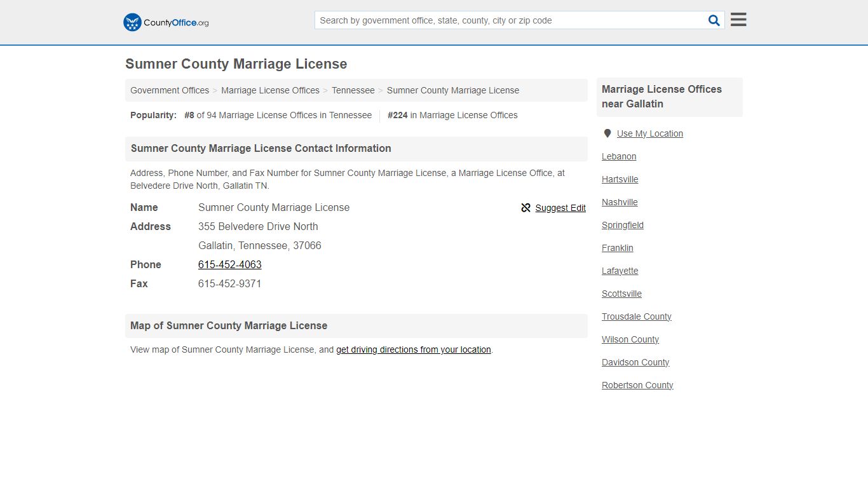Click the search magnifier icon
This screenshot has width=868, height=488.
(x=714, y=20)
